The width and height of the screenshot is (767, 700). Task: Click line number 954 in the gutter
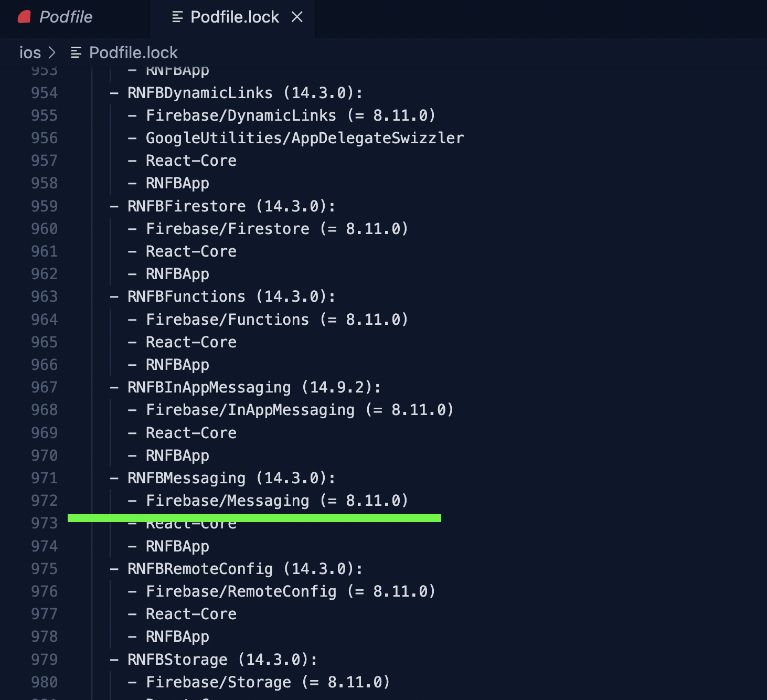pos(44,93)
